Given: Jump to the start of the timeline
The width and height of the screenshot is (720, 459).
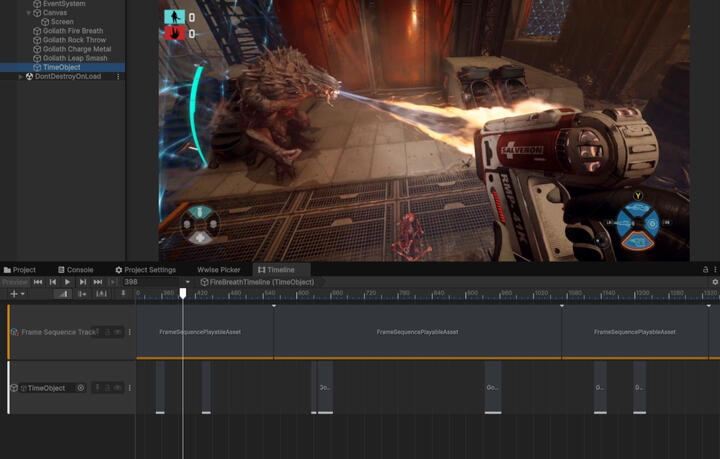Looking at the screenshot, I should (x=38, y=282).
